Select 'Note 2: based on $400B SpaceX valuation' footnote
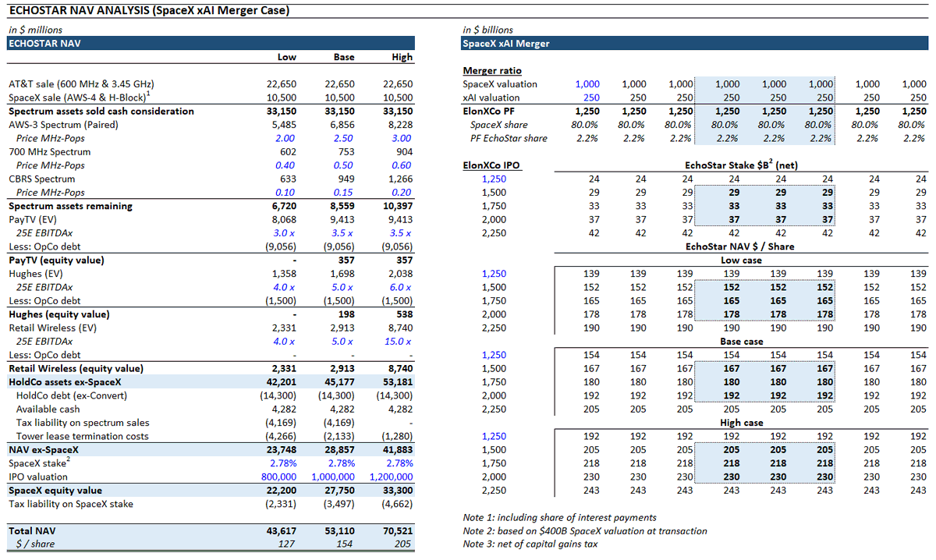The image size is (936, 560). coord(585,531)
